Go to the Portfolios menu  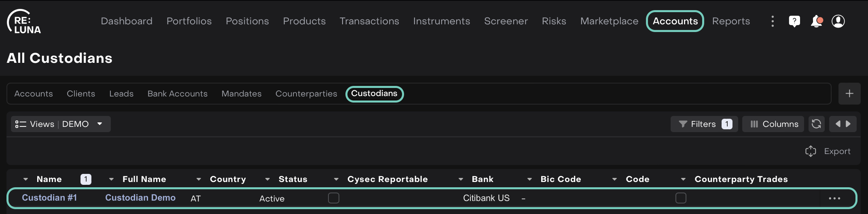[x=189, y=21]
